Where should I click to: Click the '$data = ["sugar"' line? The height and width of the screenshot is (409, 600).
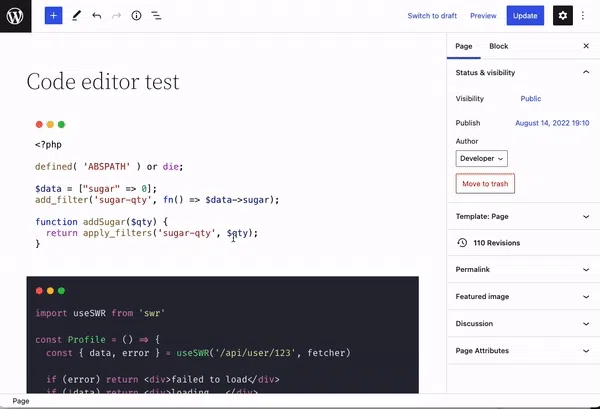96,189
